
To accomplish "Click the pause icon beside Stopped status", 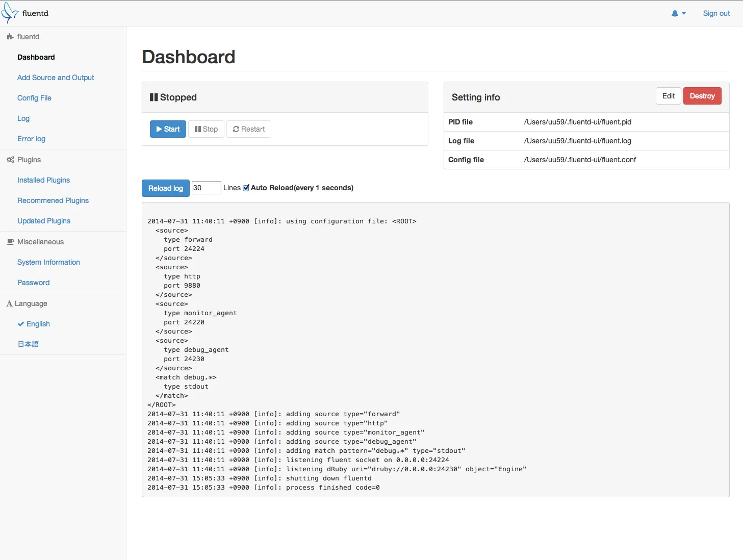I will click(x=155, y=97).
